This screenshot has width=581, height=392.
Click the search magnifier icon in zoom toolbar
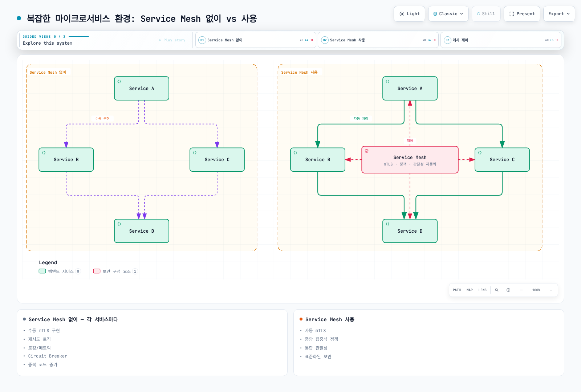[x=497, y=290]
